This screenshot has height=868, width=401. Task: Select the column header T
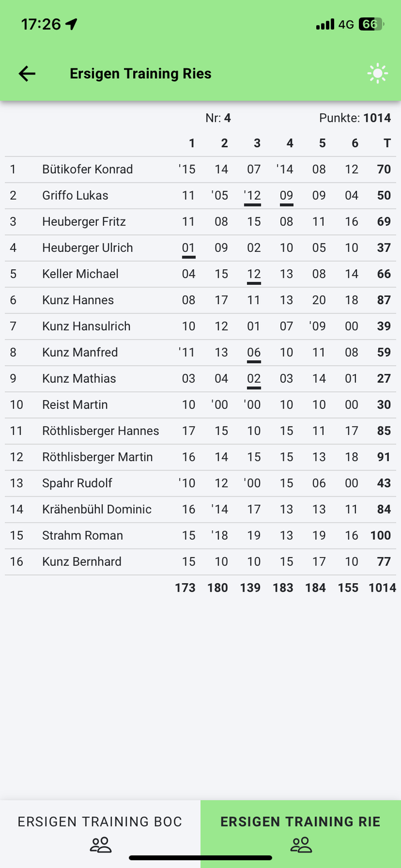tap(387, 143)
